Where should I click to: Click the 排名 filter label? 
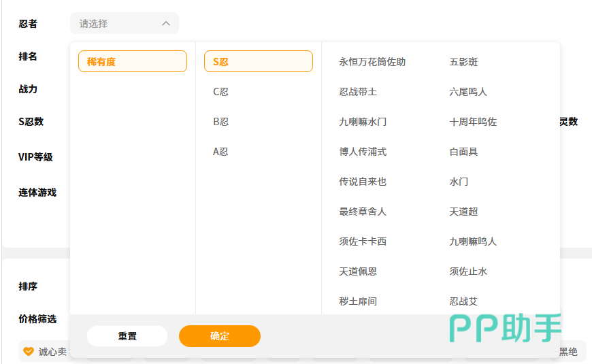coord(28,56)
